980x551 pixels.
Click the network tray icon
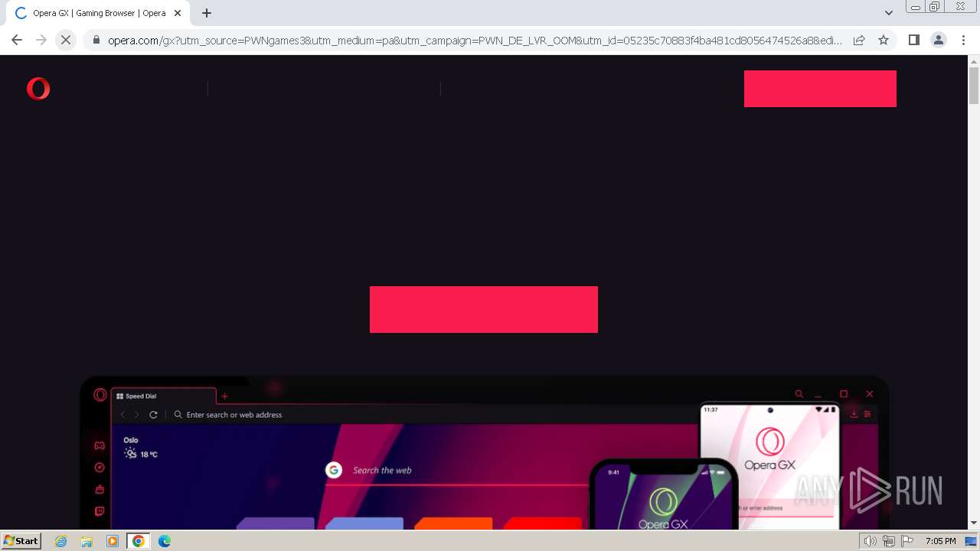[889, 541]
